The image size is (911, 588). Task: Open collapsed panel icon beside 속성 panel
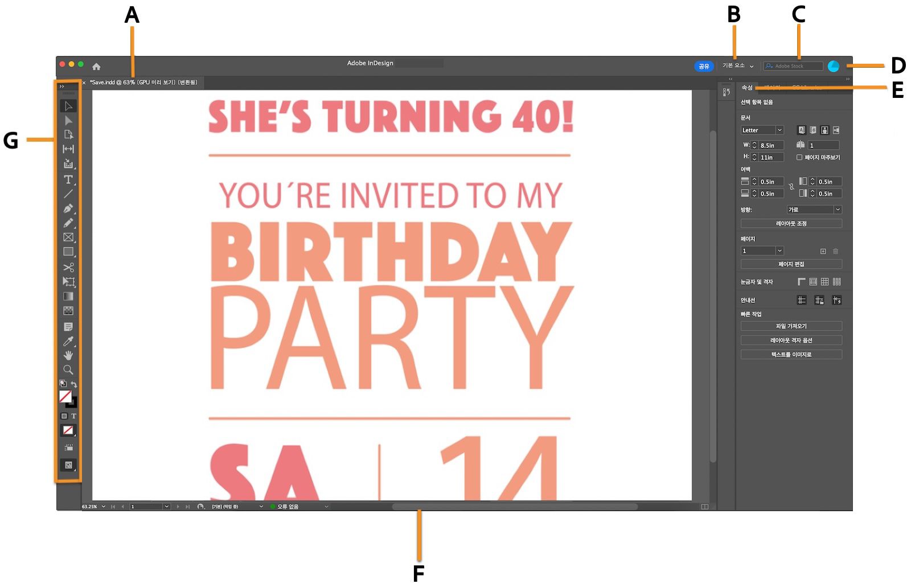pos(727,92)
